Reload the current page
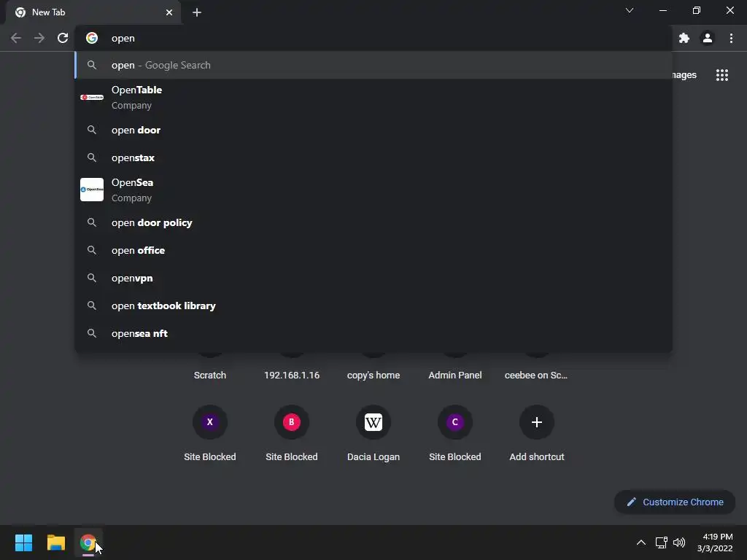 click(63, 38)
